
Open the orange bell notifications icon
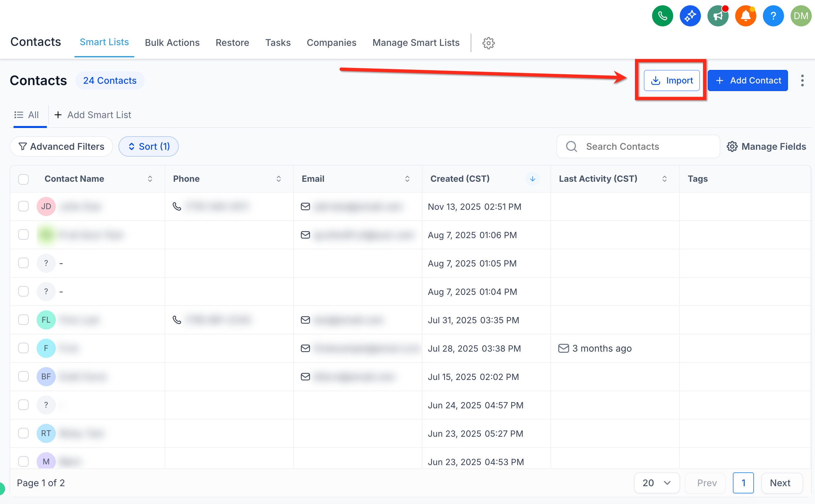[x=745, y=16]
